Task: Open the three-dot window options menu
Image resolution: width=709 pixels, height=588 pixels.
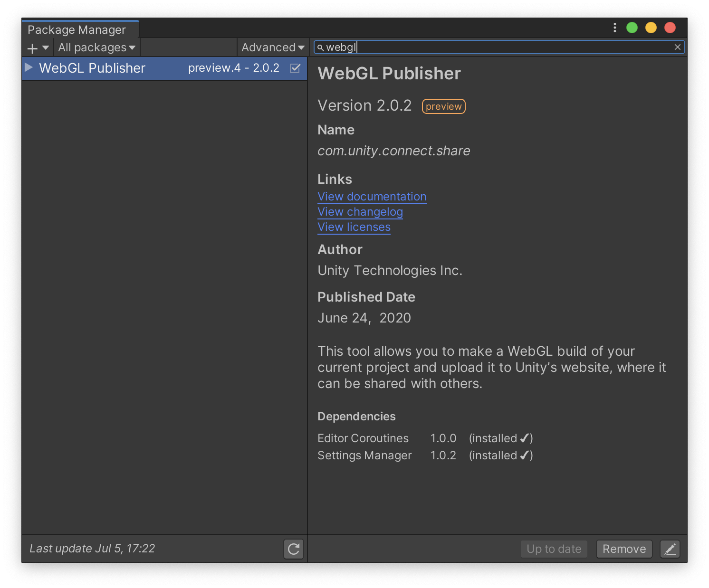Action: tap(615, 28)
